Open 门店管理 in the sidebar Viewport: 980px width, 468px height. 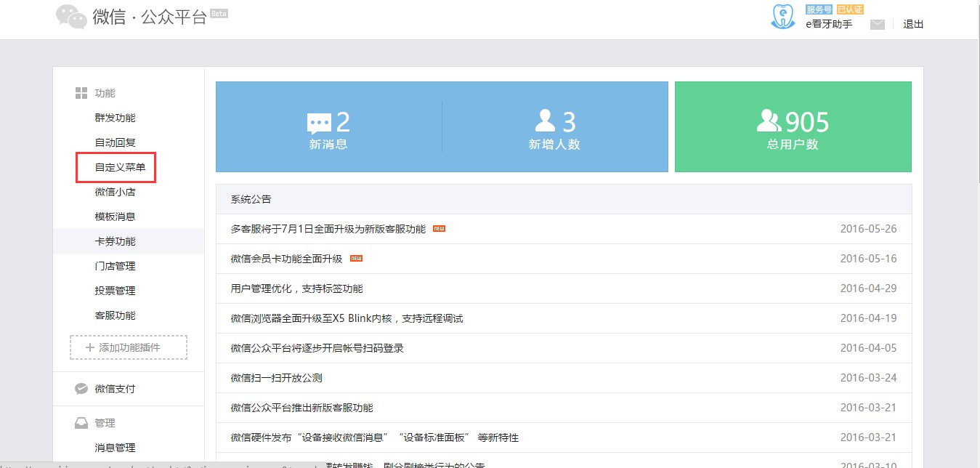point(115,266)
